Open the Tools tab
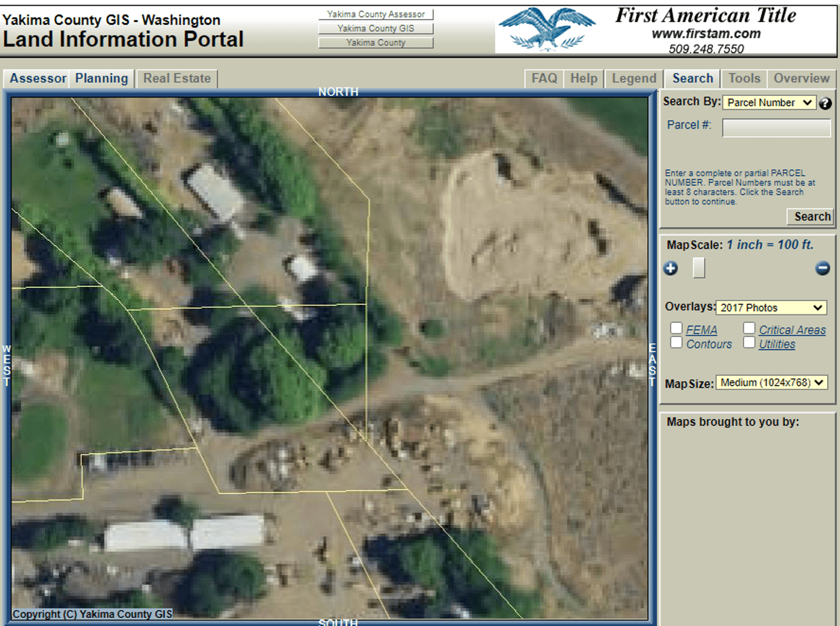 [x=744, y=78]
